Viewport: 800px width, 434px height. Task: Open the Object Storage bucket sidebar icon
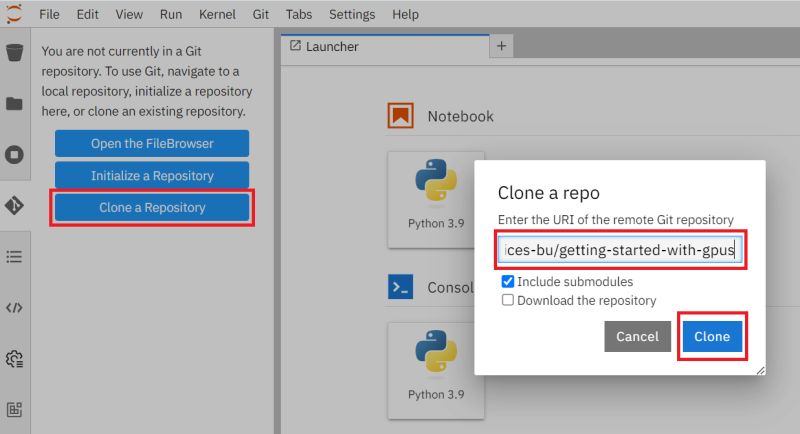click(14, 52)
